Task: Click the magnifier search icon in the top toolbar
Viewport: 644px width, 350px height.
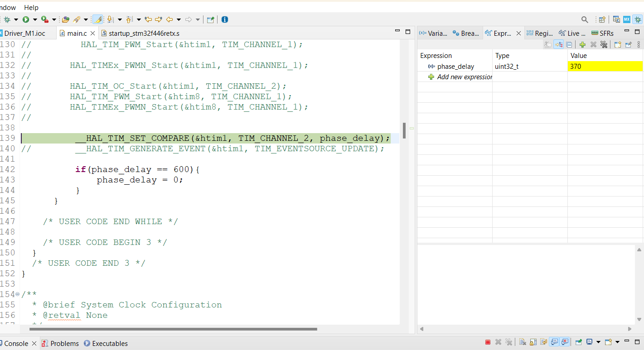Action: [x=585, y=19]
